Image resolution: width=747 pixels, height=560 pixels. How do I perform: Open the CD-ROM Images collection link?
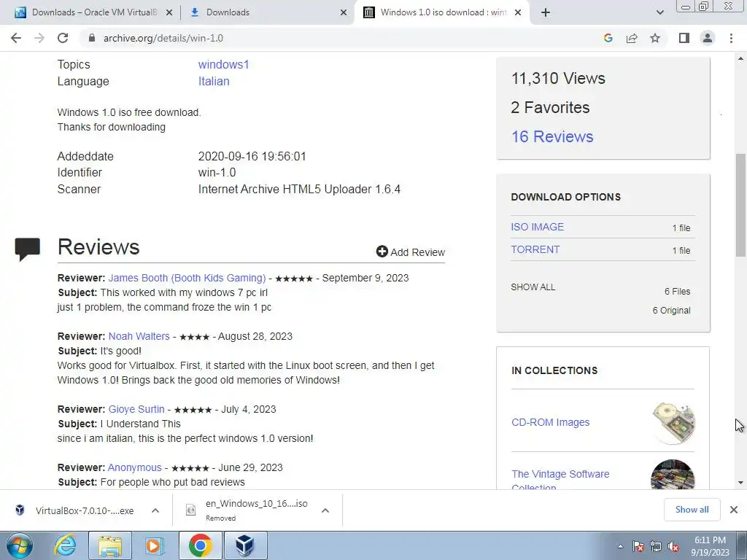click(x=550, y=422)
